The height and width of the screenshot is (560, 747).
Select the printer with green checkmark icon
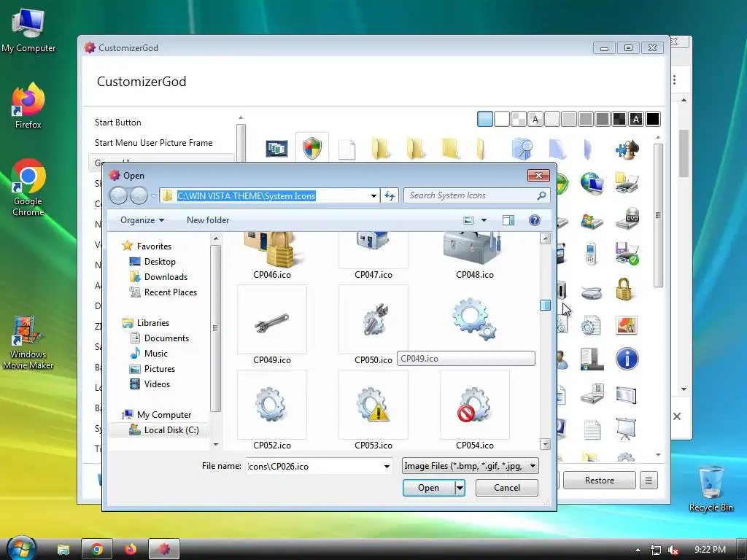627,253
